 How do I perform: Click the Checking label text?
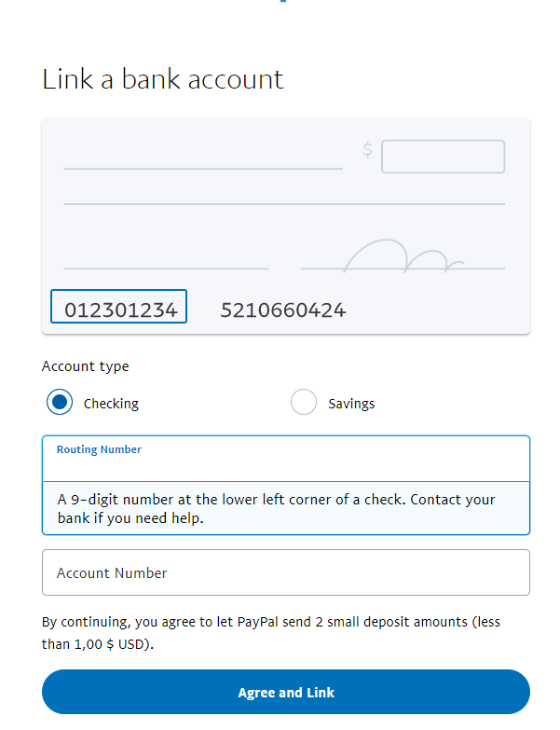pyautogui.click(x=111, y=404)
